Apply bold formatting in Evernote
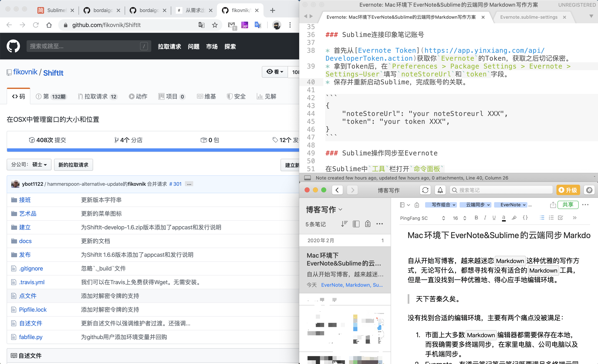This screenshot has width=598, height=364. click(x=476, y=218)
